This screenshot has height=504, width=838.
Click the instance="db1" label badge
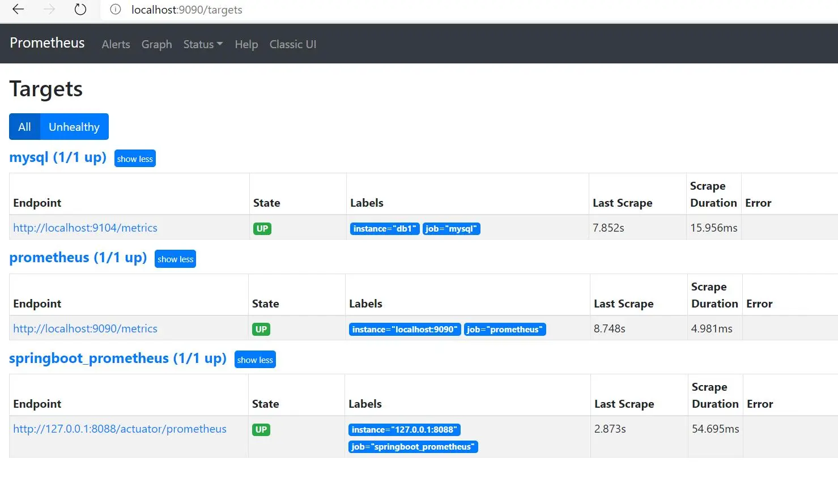[385, 229]
